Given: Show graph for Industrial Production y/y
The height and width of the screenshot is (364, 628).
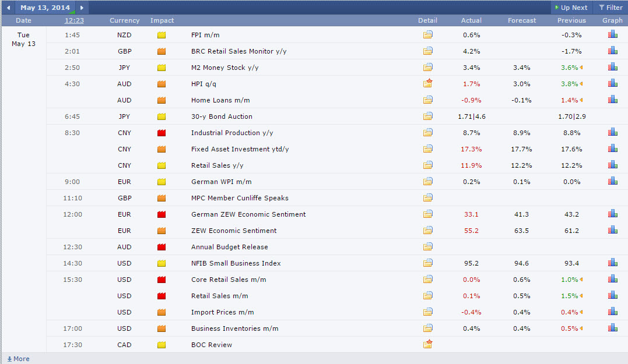Looking at the screenshot, I should [612, 132].
